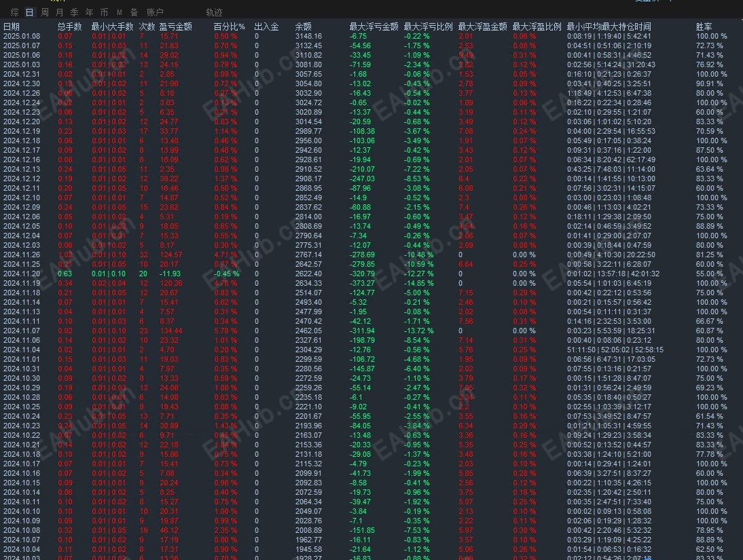This screenshot has height=560, width=743.
Task: Open the 币 currency tab
Action: pyautogui.click(x=104, y=12)
